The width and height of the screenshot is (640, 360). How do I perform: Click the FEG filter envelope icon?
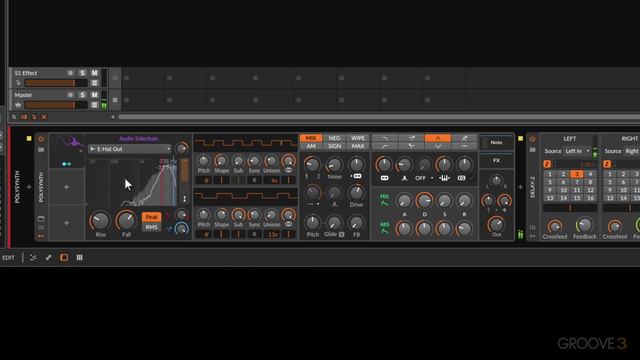tap(384, 200)
